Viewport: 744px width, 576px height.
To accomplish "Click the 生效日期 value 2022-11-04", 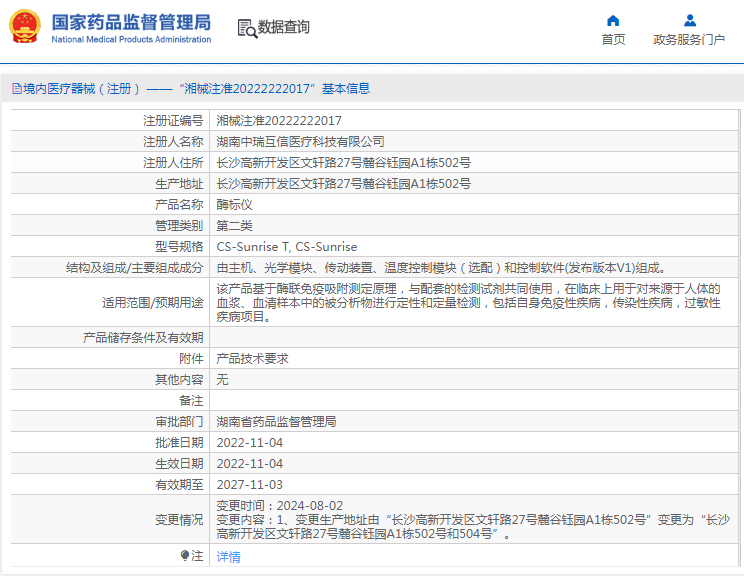I will point(250,464).
